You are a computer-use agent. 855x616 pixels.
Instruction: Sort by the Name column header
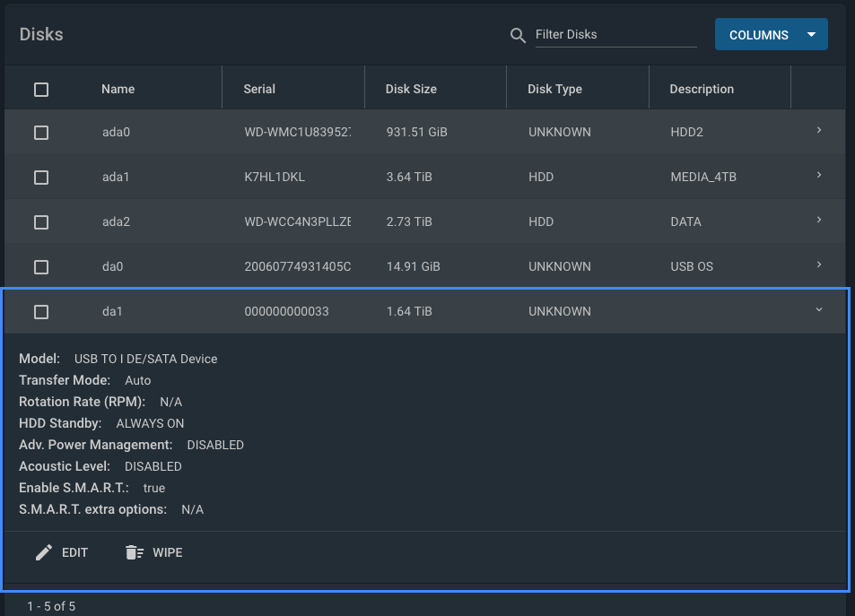point(118,89)
